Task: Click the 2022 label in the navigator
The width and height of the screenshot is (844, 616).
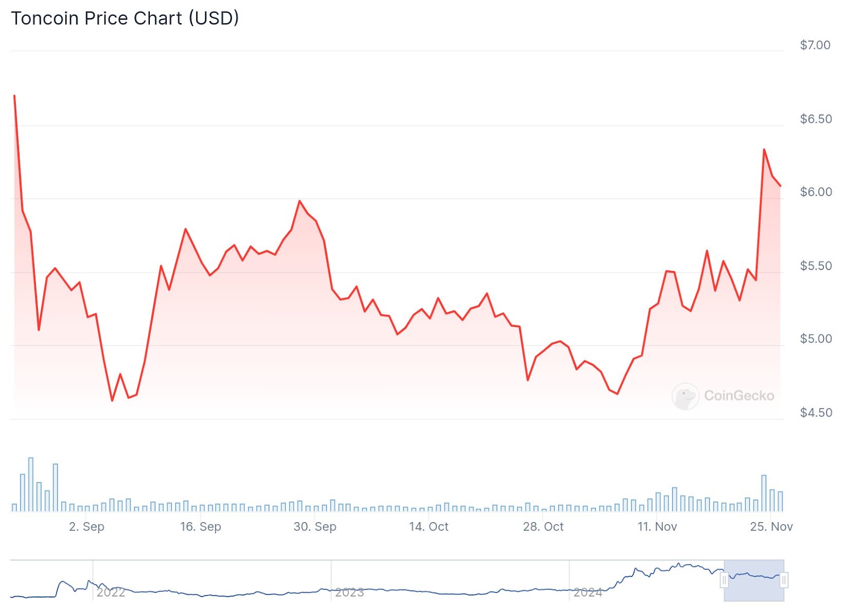Action: click(x=111, y=592)
